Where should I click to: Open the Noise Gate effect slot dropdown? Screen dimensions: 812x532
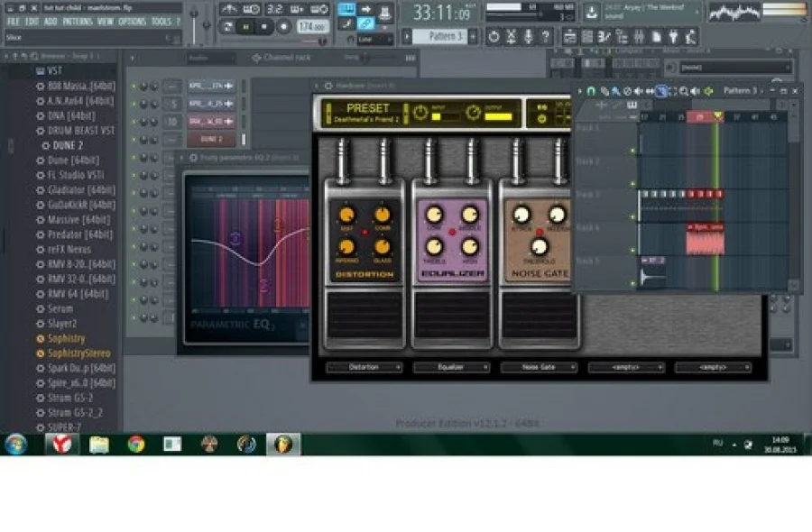(539, 367)
